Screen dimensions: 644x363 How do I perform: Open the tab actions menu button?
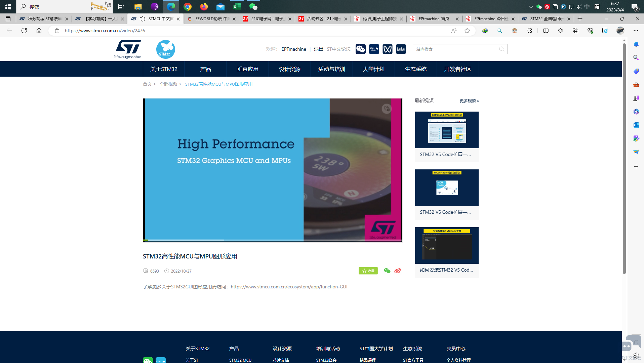tap(8, 19)
